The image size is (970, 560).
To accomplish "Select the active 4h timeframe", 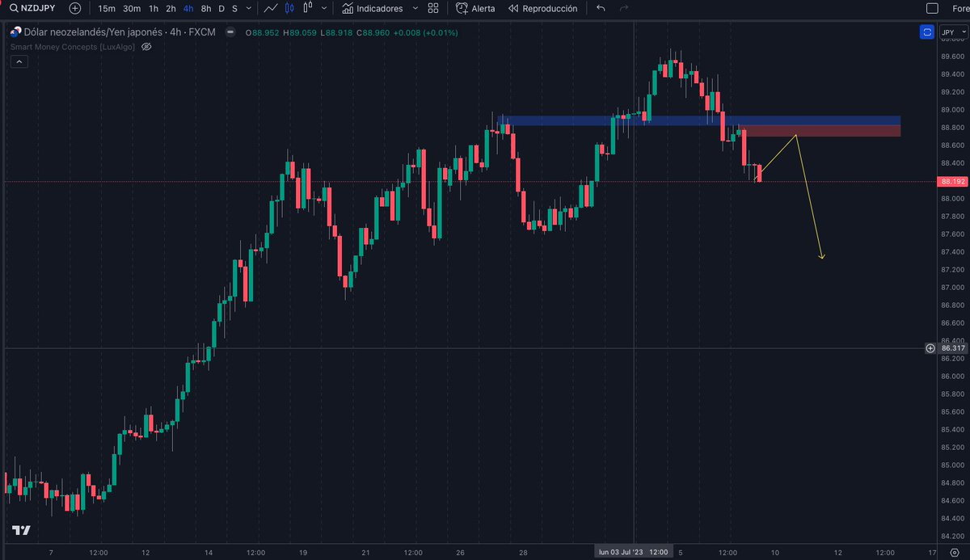I will (188, 8).
